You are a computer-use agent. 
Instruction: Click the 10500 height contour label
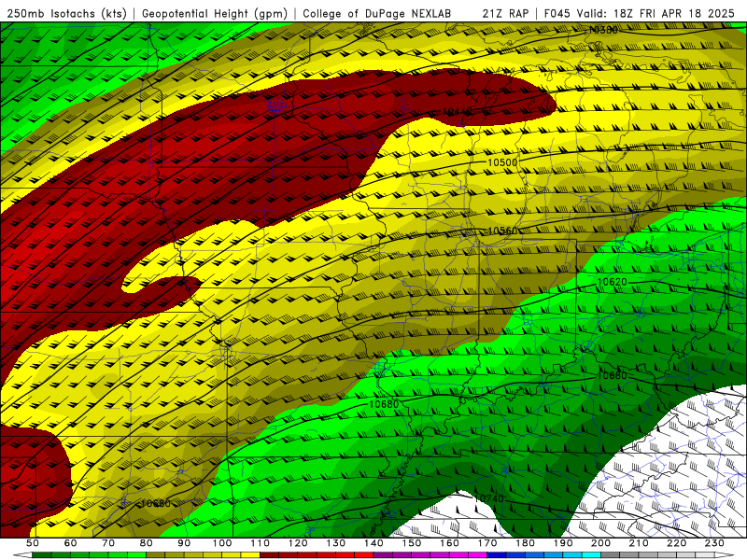tap(502, 162)
